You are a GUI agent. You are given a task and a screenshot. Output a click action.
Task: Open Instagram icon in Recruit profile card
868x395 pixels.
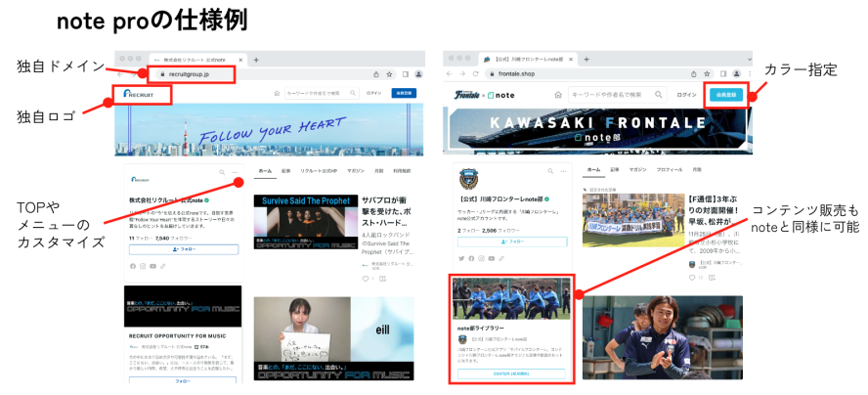click(x=143, y=266)
